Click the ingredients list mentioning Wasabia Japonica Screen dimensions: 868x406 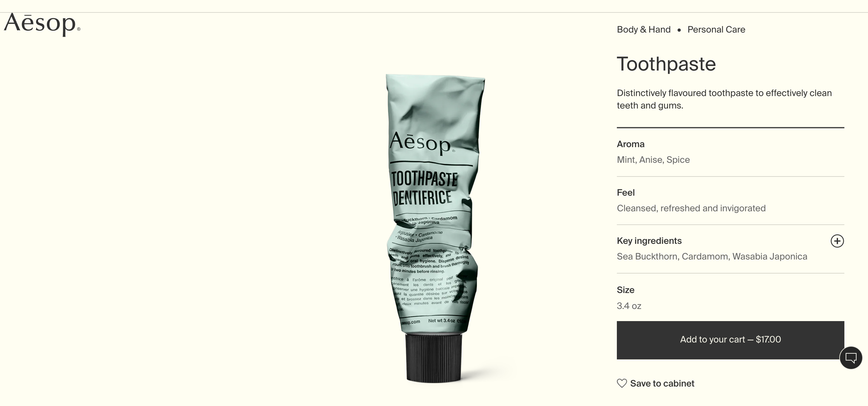coord(712,256)
